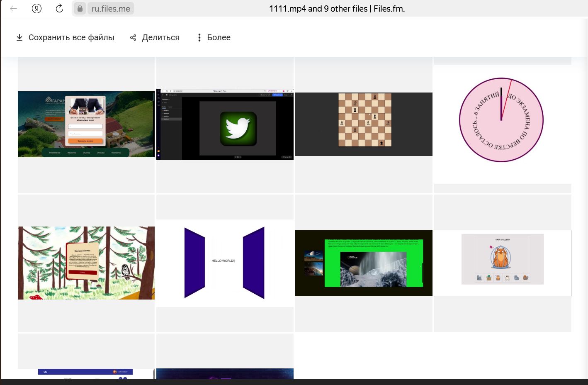The width and height of the screenshot is (588, 385).
Task: Click the three-dot more icon
Action: click(x=199, y=38)
